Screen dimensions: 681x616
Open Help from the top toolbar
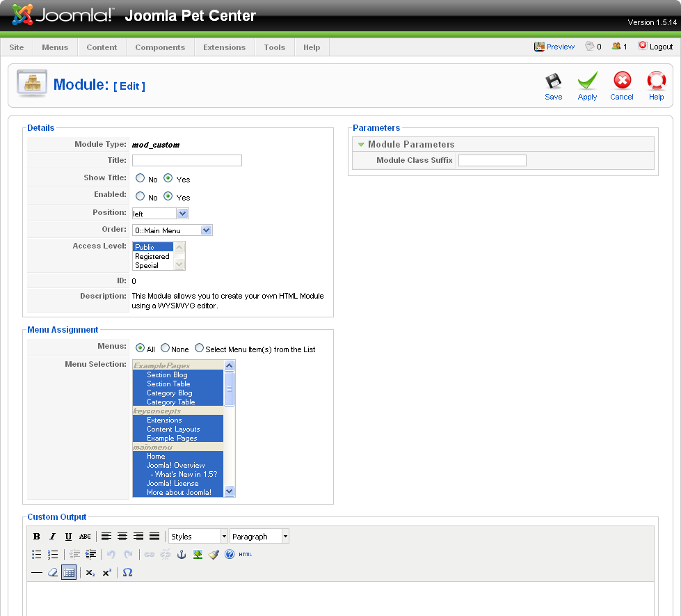coord(656,86)
